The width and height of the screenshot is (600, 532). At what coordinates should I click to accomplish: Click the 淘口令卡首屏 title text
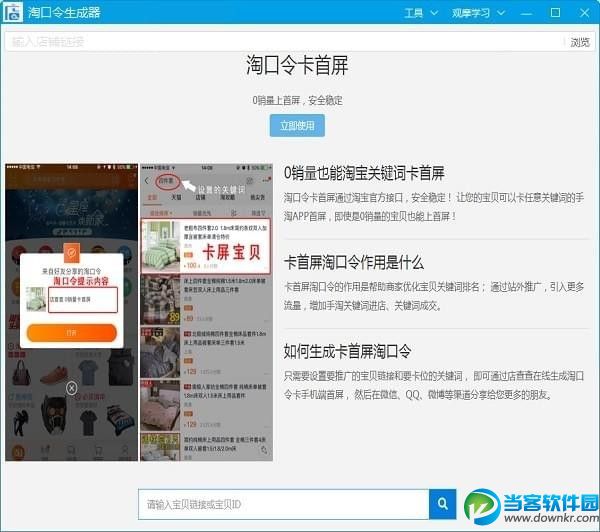[x=297, y=65]
